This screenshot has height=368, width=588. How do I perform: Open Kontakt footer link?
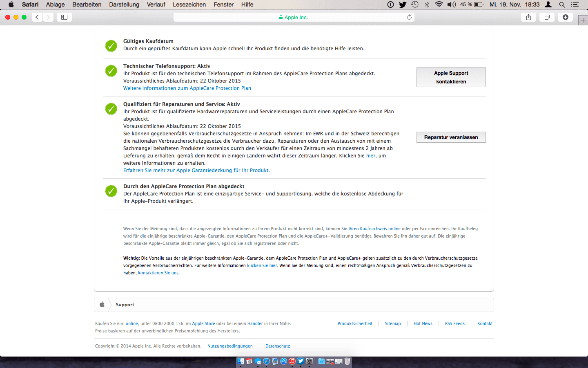pos(485,324)
